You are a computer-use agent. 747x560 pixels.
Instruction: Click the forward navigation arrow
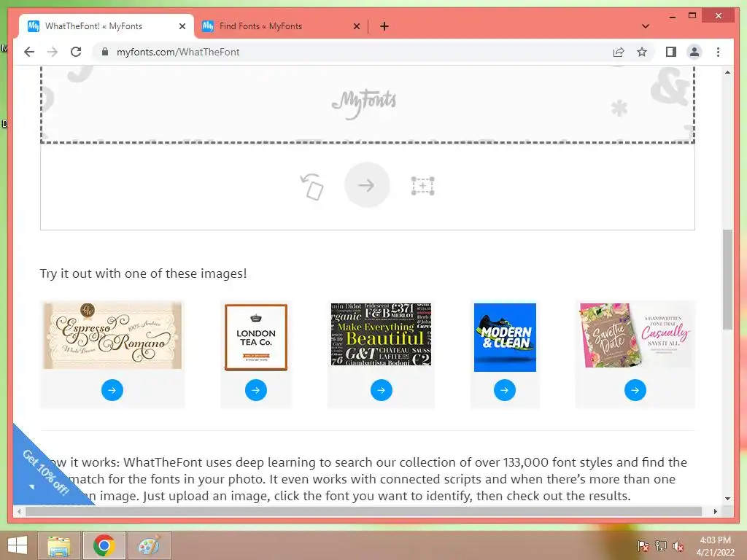[53, 52]
